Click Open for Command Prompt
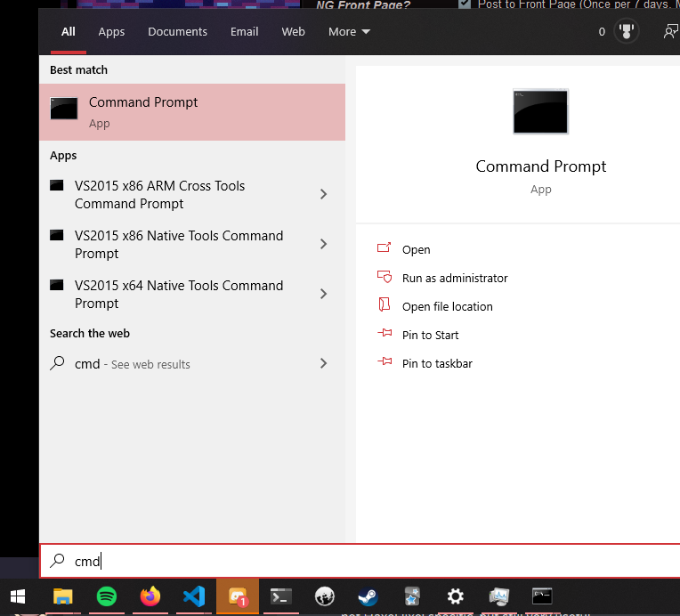This screenshot has height=616, width=680. (416, 250)
